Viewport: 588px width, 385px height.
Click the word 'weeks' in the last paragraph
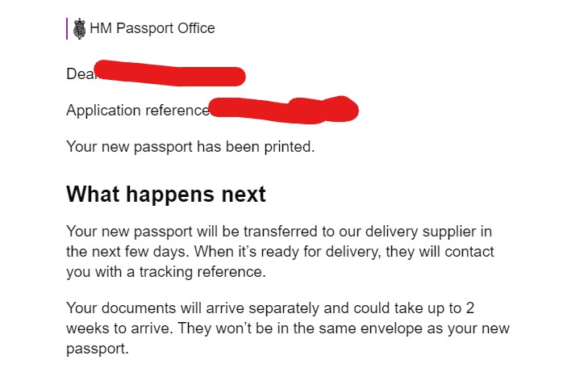(87, 329)
